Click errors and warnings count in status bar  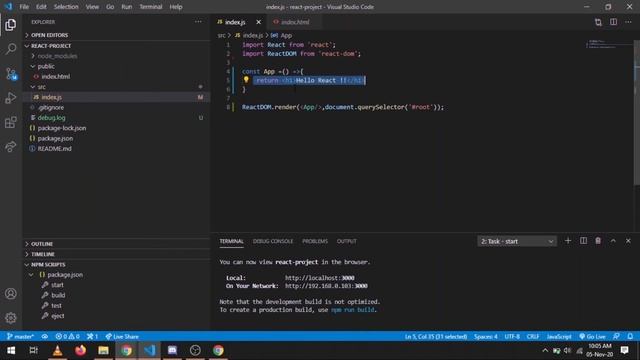click(67, 336)
